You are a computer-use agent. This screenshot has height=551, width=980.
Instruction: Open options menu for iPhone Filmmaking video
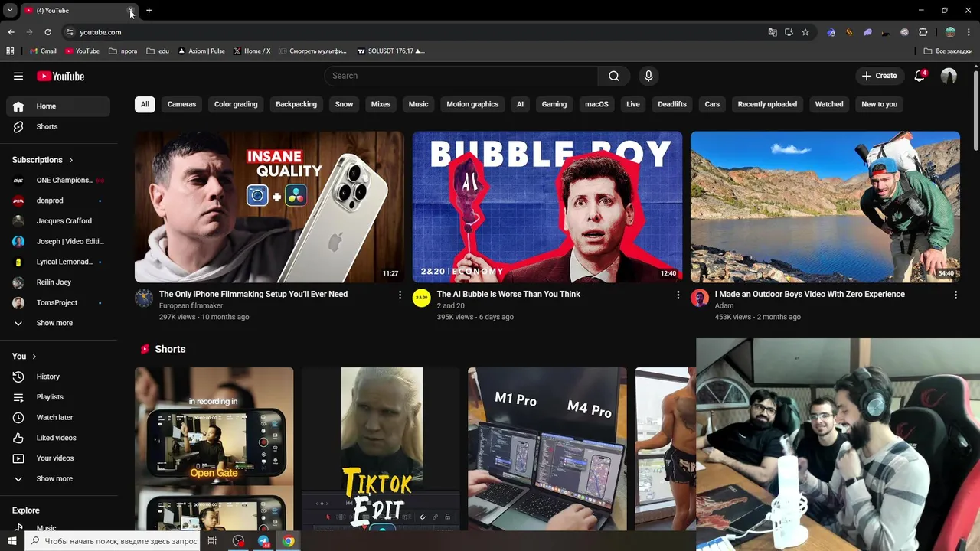pyautogui.click(x=400, y=295)
